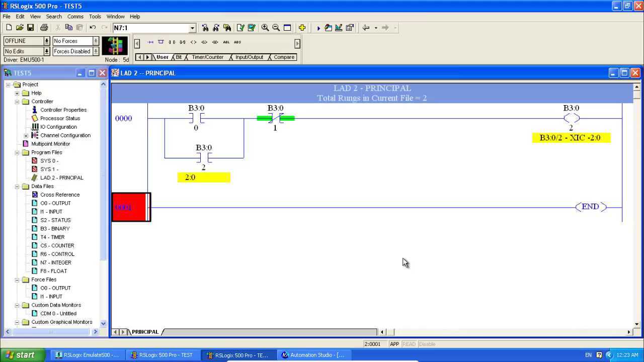Click the Print icon in toolbar
The width and height of the screenshot is (644, 362).
click(44, 28)
